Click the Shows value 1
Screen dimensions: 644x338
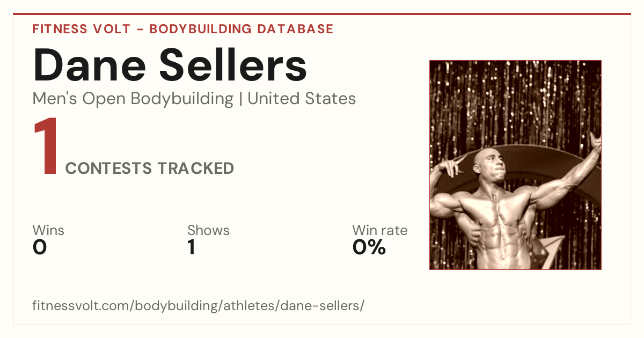(x=191, y=247)
